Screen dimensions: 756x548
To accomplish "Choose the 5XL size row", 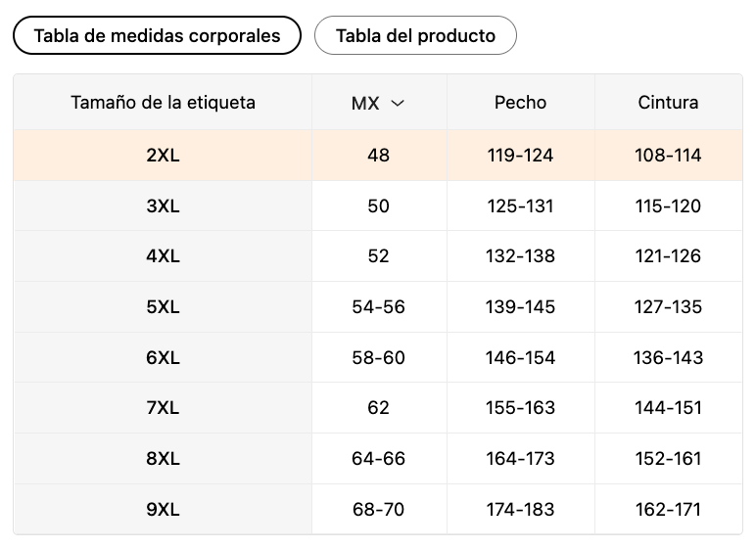I will 163,307.
